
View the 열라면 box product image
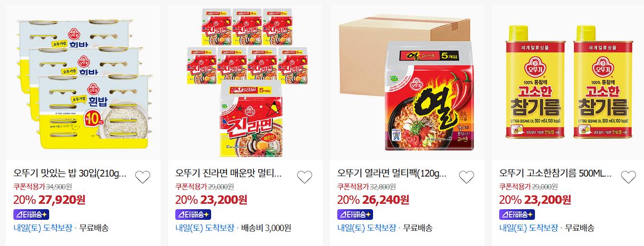[407, 83]
